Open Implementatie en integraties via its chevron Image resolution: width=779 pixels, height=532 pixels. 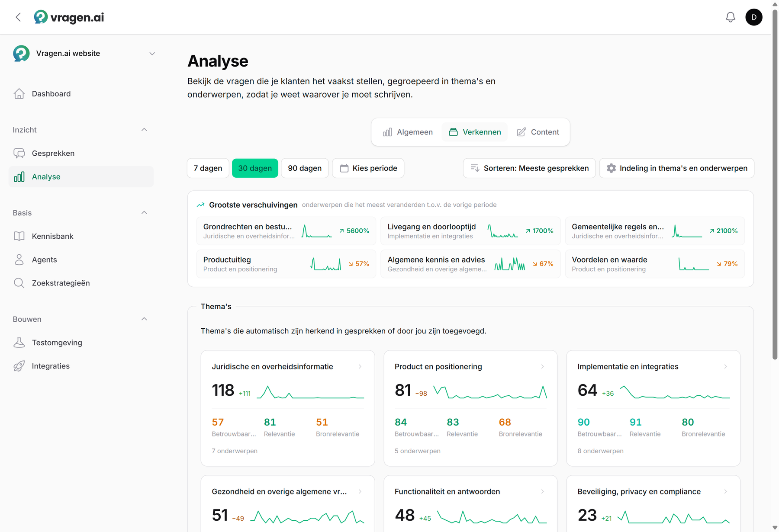click(x=726, y=367)
